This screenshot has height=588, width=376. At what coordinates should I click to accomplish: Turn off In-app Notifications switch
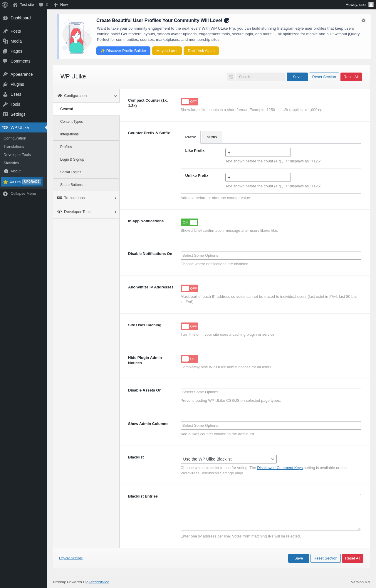coord(189,222)
